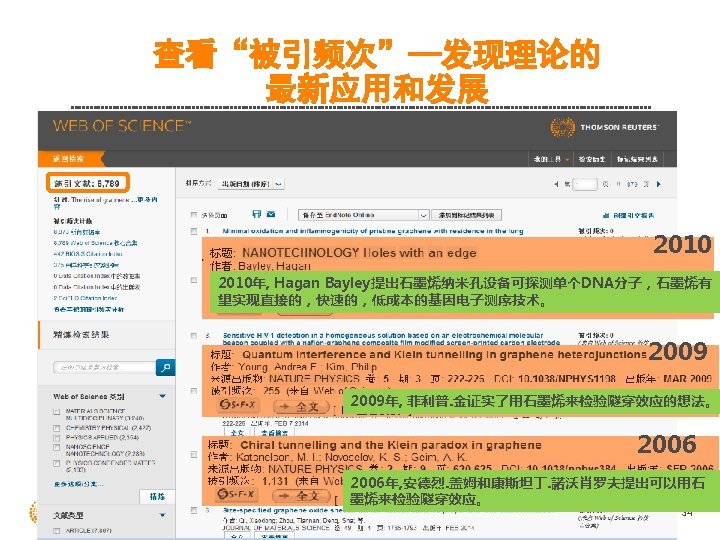The height and width of the screenshot is (540, 720).
Task: Click the magnifier refine-search button
Action: (165, 367)
